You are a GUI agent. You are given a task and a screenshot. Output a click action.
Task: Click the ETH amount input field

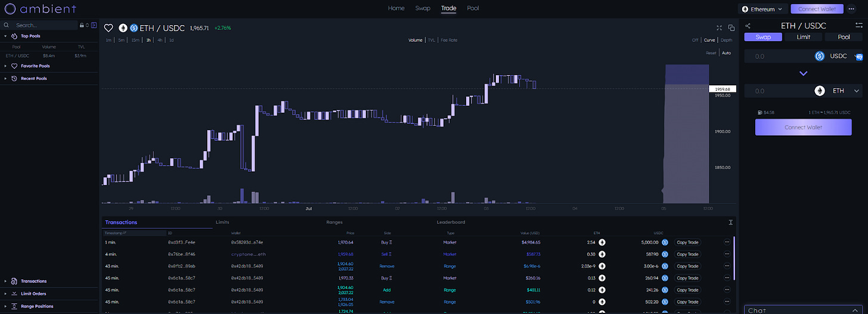click(778, 91)
